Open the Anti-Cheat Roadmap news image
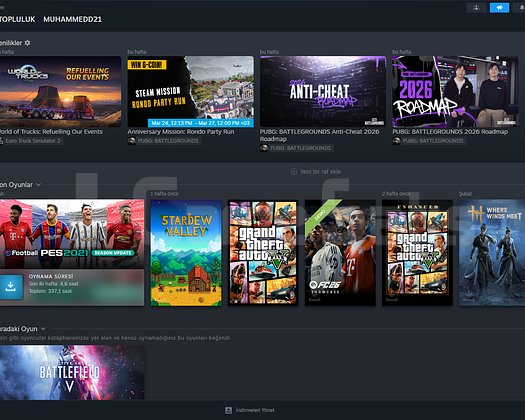The width and height of the screenshot is (525, 420). (x=323, y=91)
